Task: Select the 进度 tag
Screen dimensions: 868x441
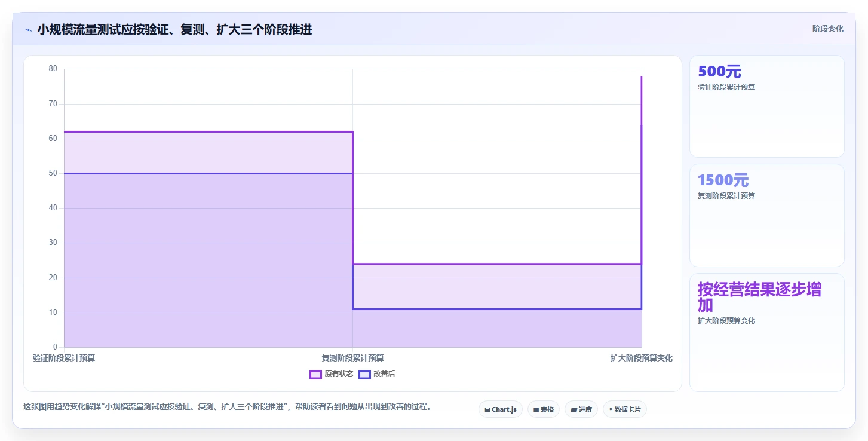Action: (x=581, y=409)
